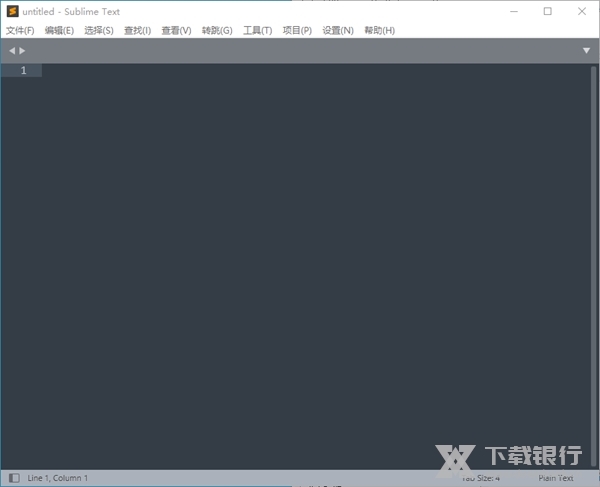600x487 pixels.
Task: Expand the tab list dropdown triangle
Action: point(586,50)
